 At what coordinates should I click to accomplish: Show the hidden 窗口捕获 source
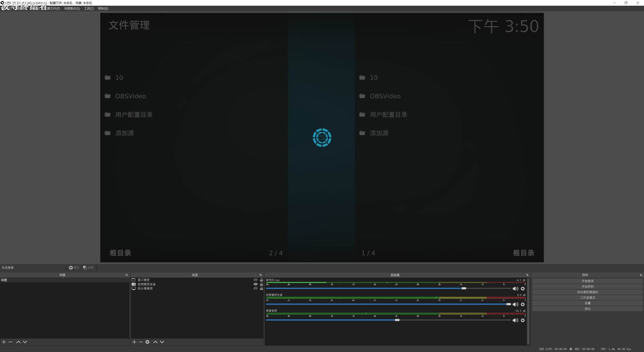[256, 280]
